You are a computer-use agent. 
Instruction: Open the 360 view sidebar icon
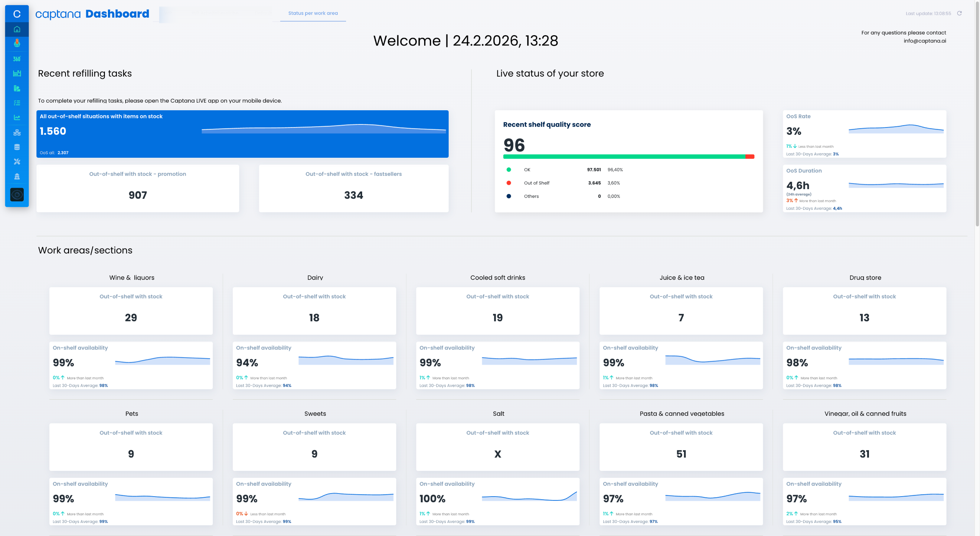(17, 59)
